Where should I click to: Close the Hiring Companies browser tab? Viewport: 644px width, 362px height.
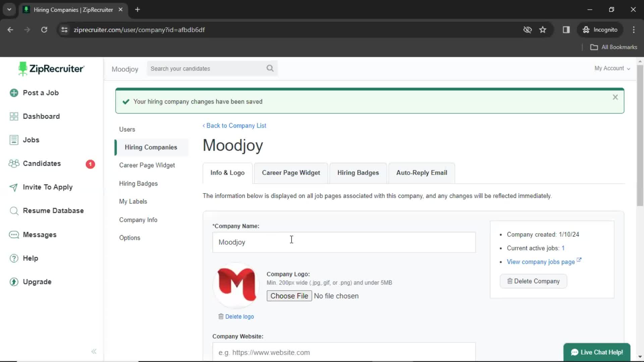point(120,10)
